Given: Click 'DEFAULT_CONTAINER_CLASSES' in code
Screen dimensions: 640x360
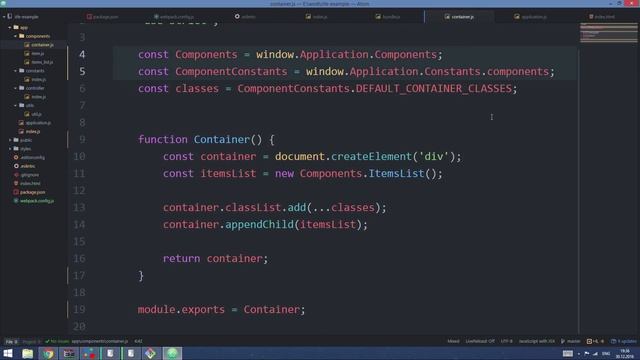Looking at the screenshot, I should [x=433, y=89].
